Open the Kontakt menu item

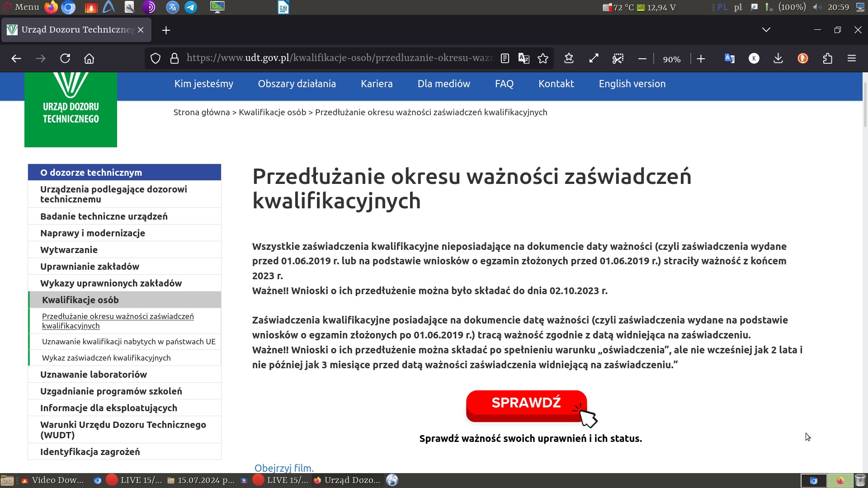pos(556,84)
